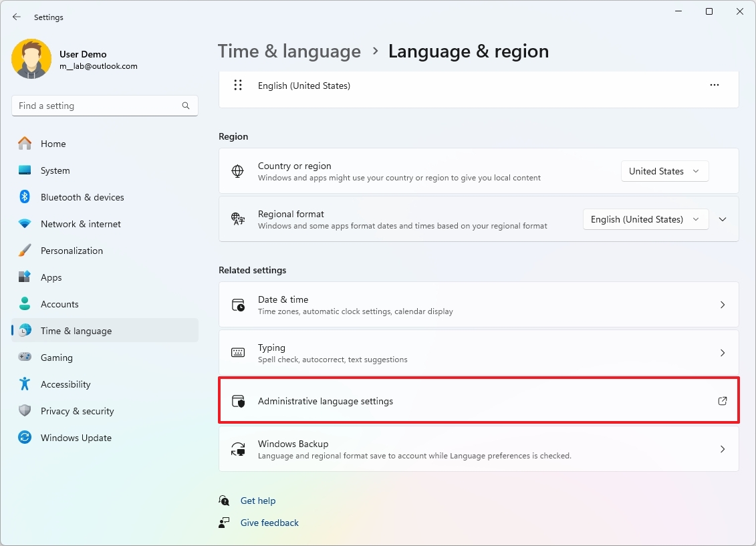Viewport: 756px width, 546px height.
Task: Click drag handle beside English (United States)
Action: point(238,86)
